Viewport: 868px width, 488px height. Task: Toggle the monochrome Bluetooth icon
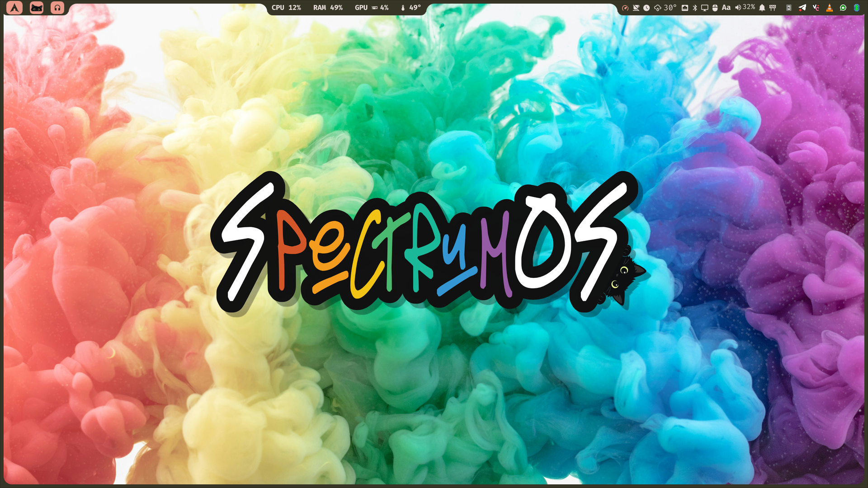695,8
